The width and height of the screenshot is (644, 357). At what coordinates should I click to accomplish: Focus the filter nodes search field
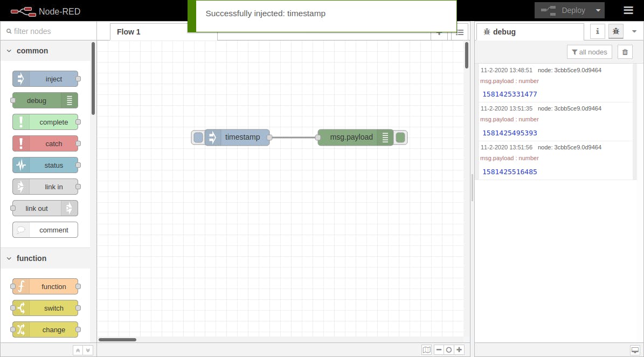tap(49, 31)
